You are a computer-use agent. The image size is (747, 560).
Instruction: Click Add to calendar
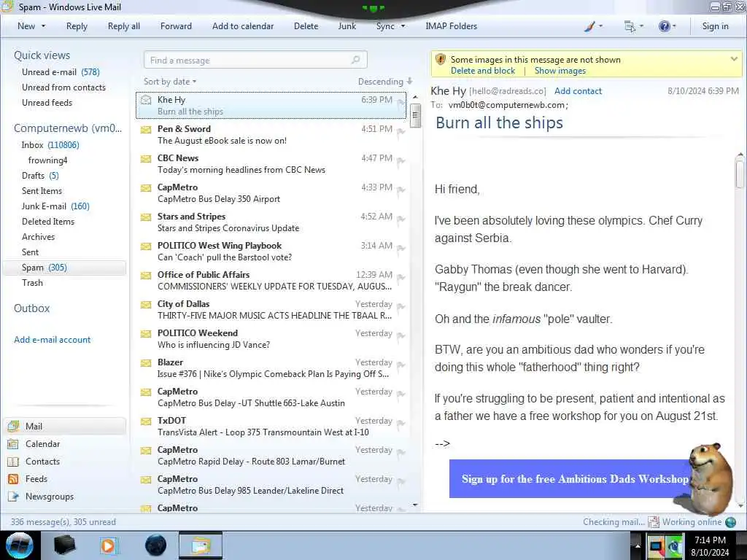(x=243, y=26)
